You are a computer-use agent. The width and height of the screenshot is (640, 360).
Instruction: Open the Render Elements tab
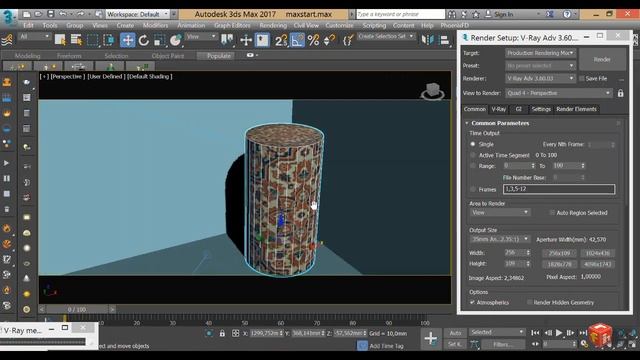(x=576, y=109)
